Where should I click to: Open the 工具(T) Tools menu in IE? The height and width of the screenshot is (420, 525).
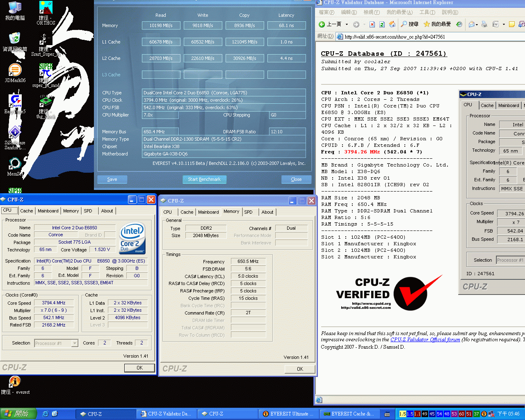click(x=427, y=12)
